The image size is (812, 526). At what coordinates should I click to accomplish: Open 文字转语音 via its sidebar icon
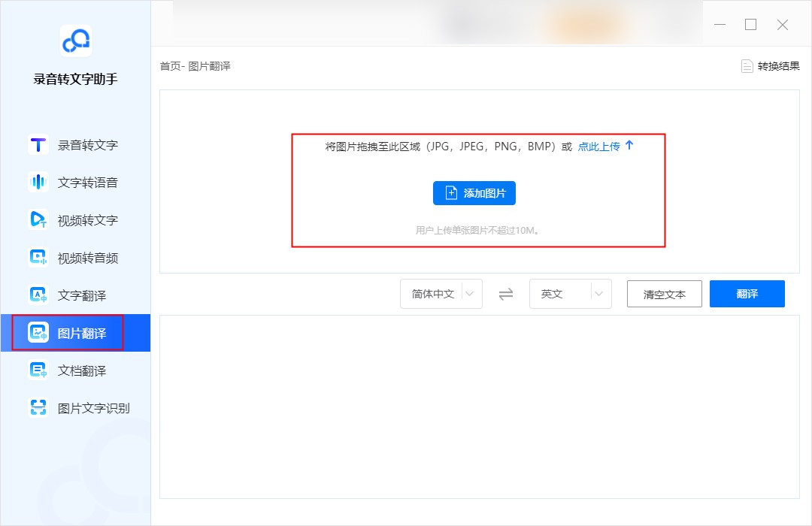tap(38, 182)
